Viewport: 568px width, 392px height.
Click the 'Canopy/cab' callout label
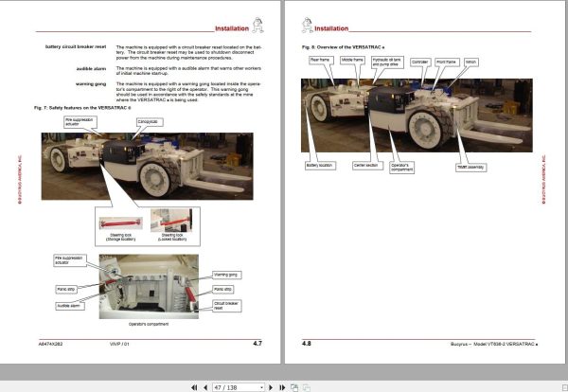click(x=150, y=122)
